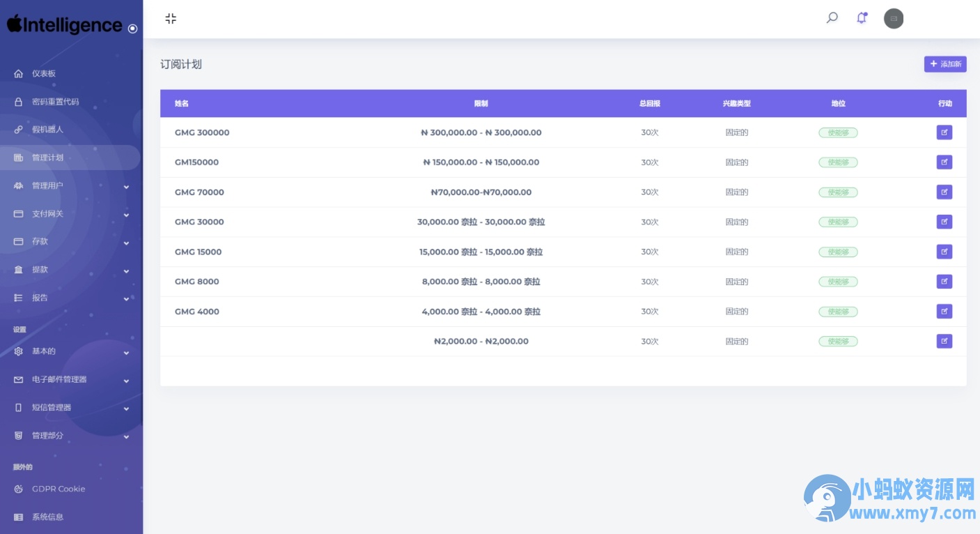Open the user avatar in header
Image resolution: width=980 pixels, height=534 pixels.
click(x=894, y=19)
